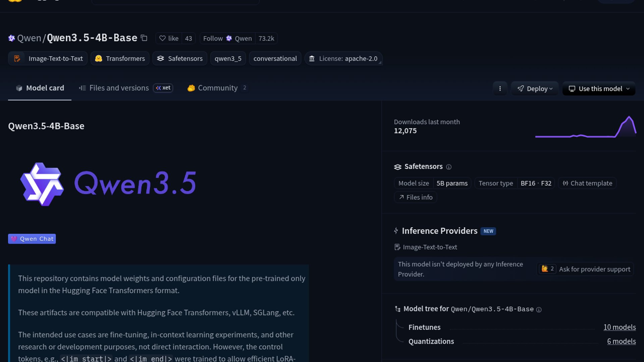Click the heart like button
The image size is (644, 362).
click(169, 38)
